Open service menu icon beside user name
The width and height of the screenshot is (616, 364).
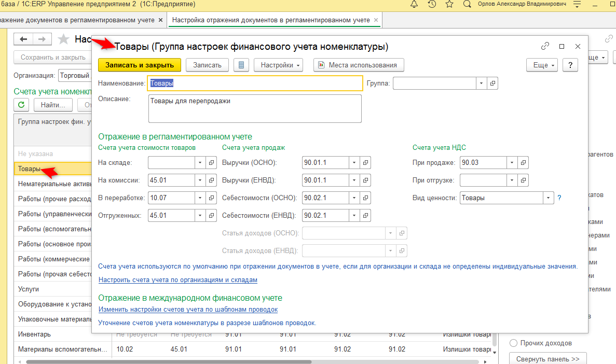tap(577, 4)
